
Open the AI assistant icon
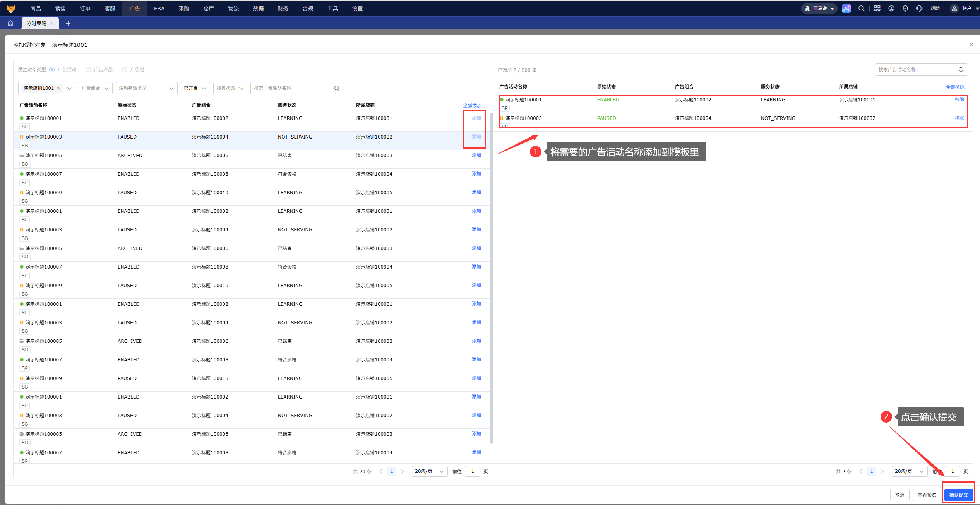(846, 8)
